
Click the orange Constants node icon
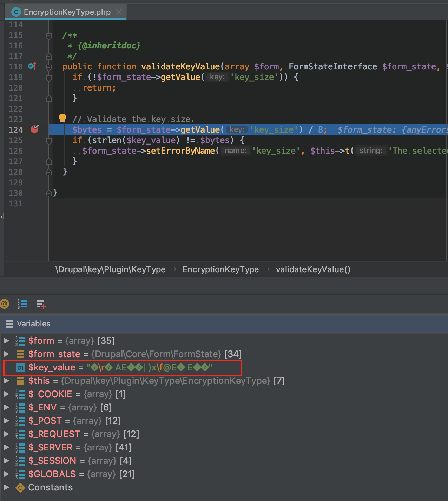click(20, 487)
